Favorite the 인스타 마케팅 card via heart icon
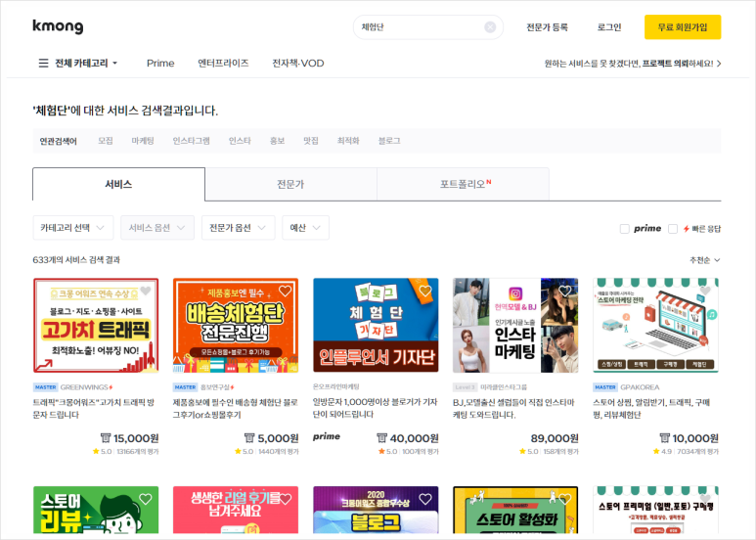 (x=565, y=291)
